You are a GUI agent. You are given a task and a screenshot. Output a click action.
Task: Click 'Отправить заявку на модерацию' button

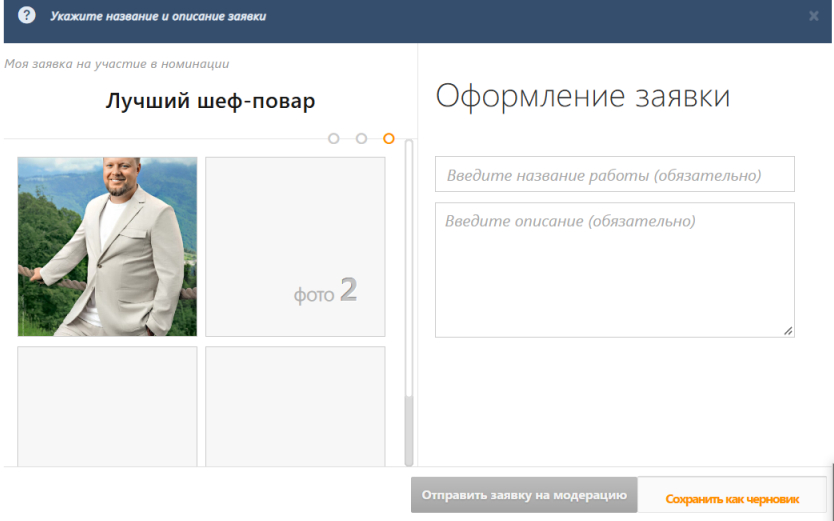tap(524, 495)
